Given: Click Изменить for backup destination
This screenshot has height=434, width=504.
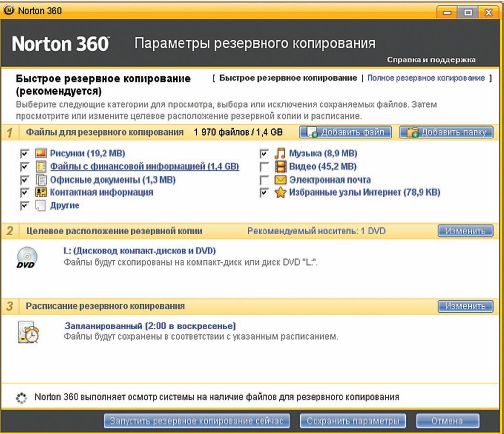Looking at the screenshot, I should click(x=465, y=231).
